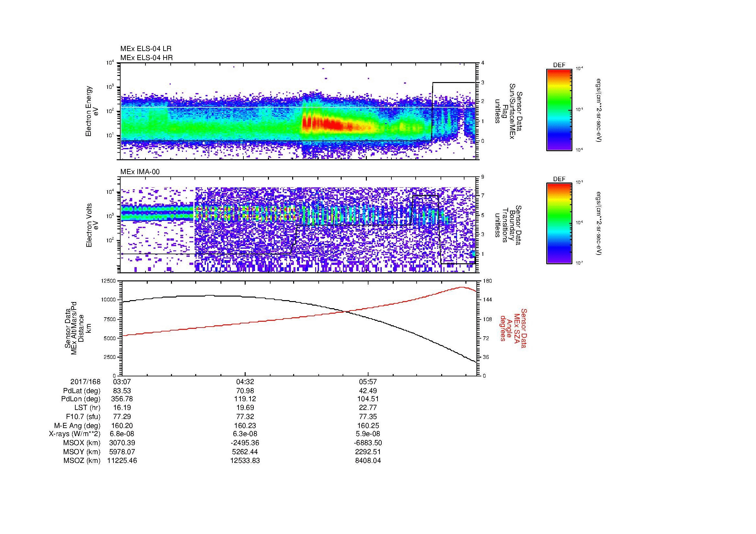Image resolution: width=756 pixels, height=534 pixels.
Task: Click the 'Electron Volts eV' axis label
Action: pyautogui.click(x=92, y=225)
